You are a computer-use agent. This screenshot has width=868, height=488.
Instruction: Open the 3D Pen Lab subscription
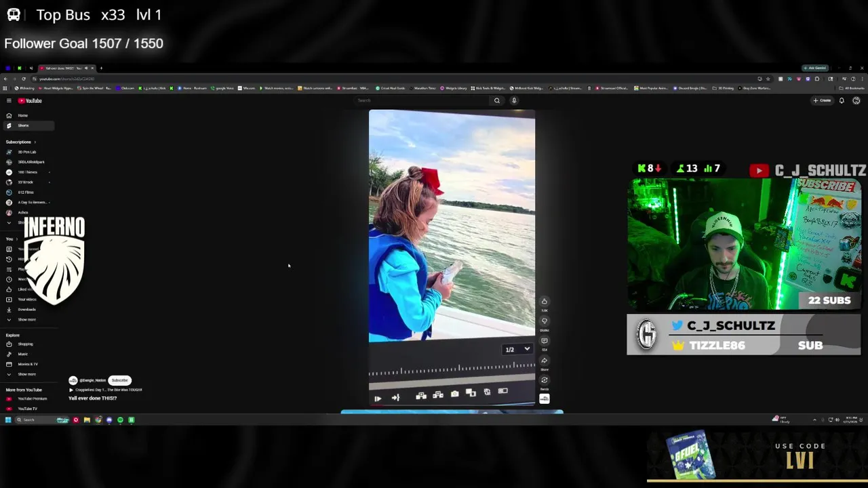[x=27, y=152]
